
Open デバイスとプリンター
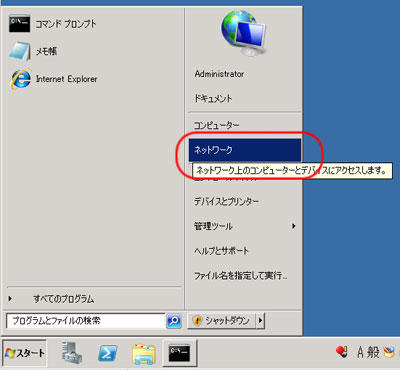(226, 201)
